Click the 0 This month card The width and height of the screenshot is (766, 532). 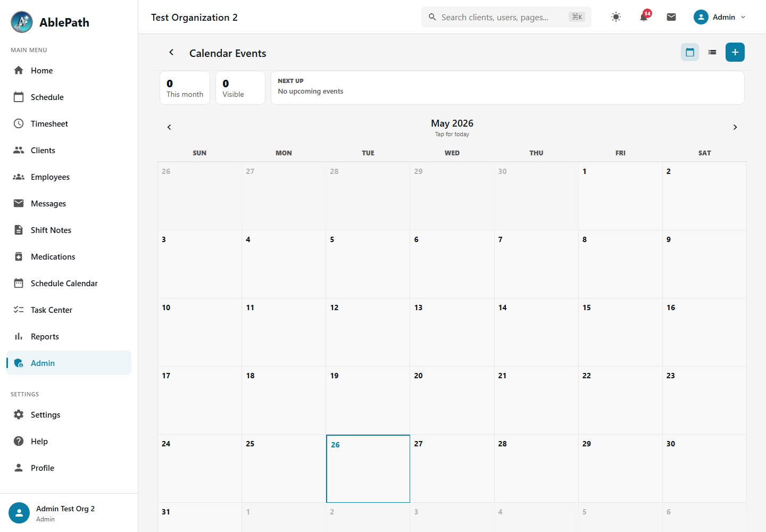(x=185, y=88)
